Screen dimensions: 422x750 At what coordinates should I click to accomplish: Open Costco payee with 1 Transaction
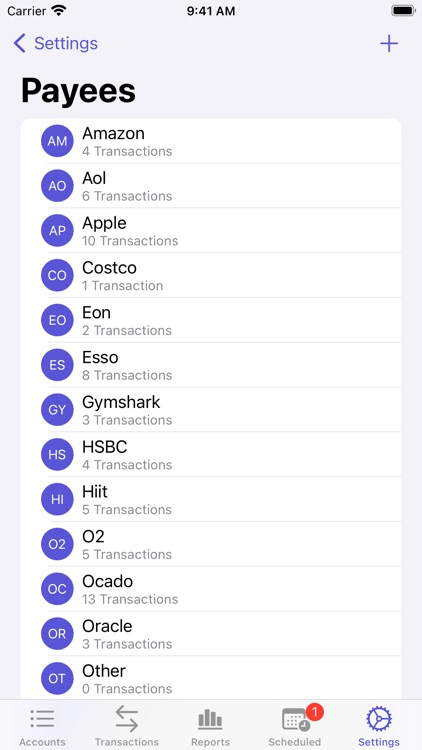tap(211, 276)
